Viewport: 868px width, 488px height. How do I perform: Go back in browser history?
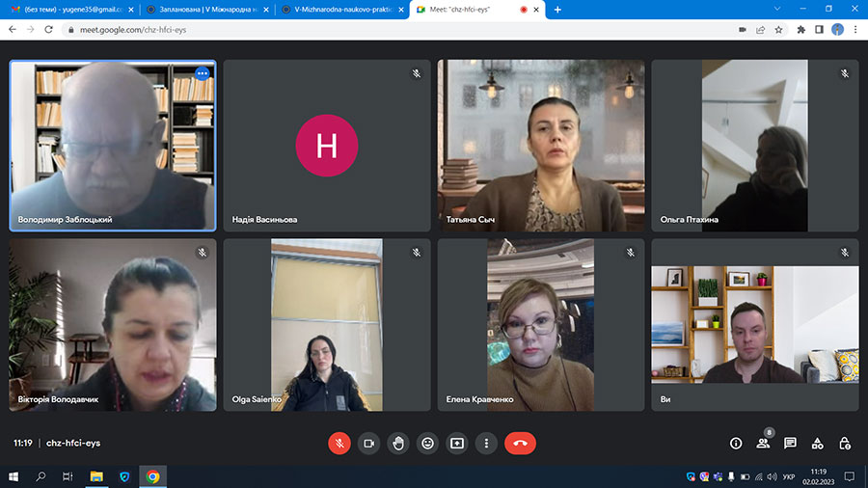tap(13, 29)
